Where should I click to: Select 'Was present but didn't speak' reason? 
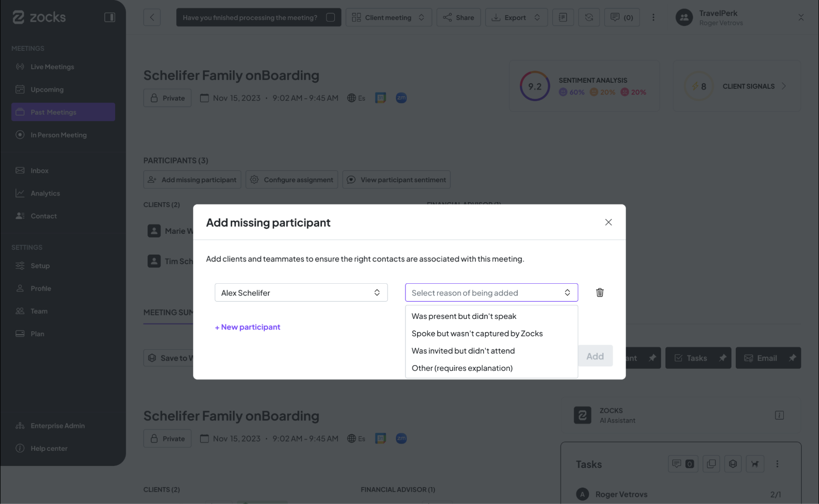click(464, 316)
